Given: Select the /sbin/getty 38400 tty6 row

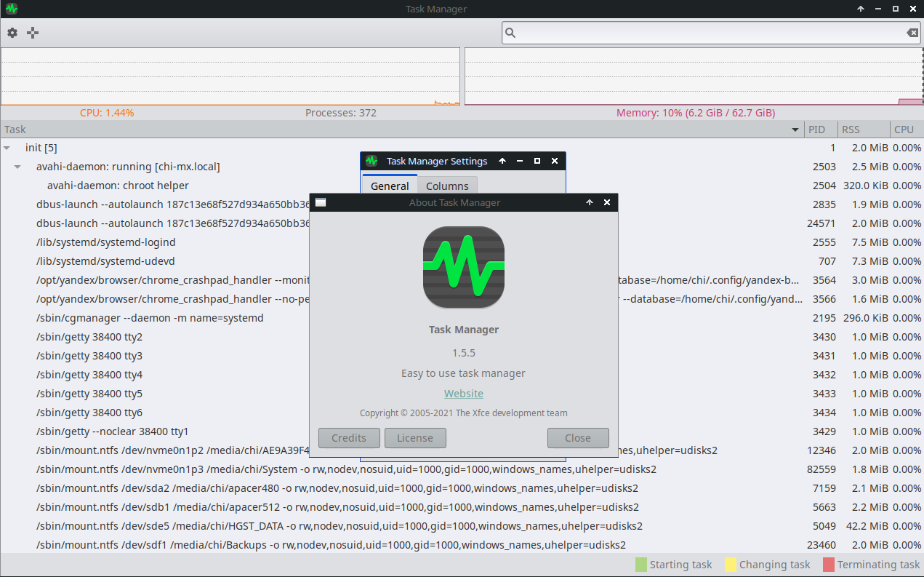Looking at the screenshot, I should click(x=462, y=413).
